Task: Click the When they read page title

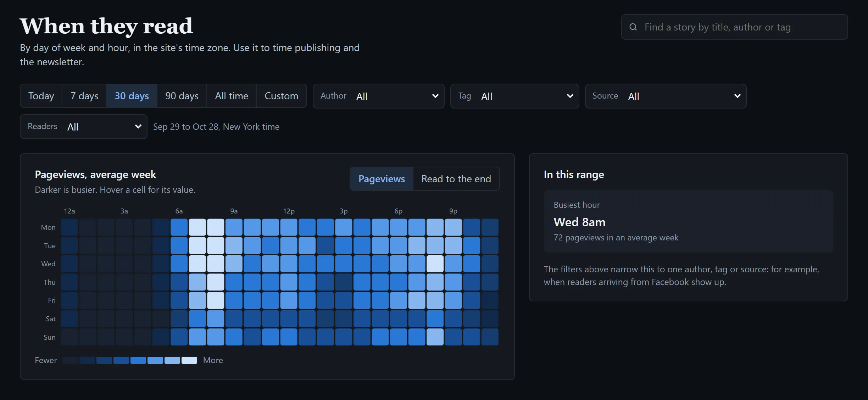Action: (x=106, y=26)
